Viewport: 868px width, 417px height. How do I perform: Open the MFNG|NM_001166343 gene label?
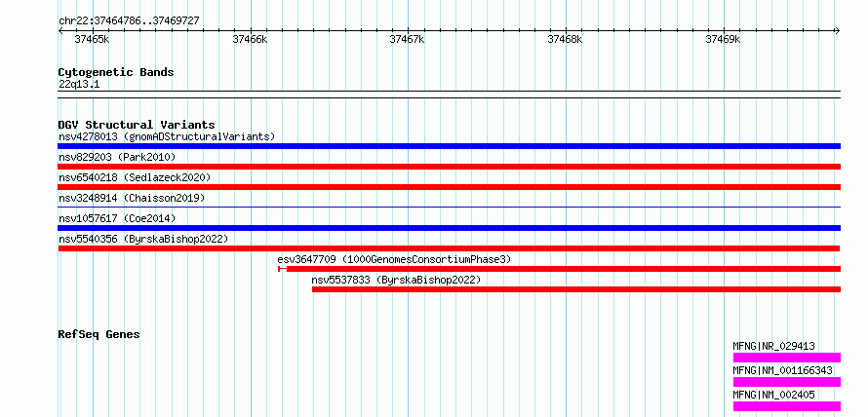783,370
